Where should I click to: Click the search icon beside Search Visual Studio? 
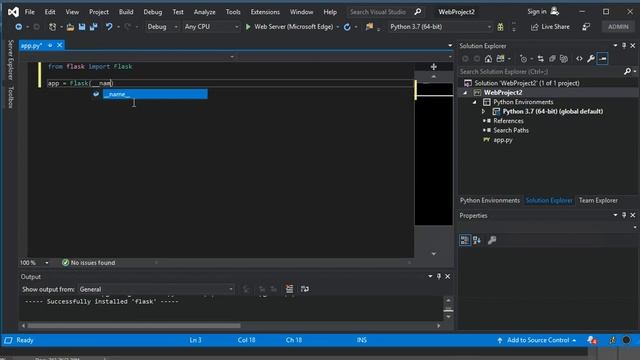coord(418,12)
